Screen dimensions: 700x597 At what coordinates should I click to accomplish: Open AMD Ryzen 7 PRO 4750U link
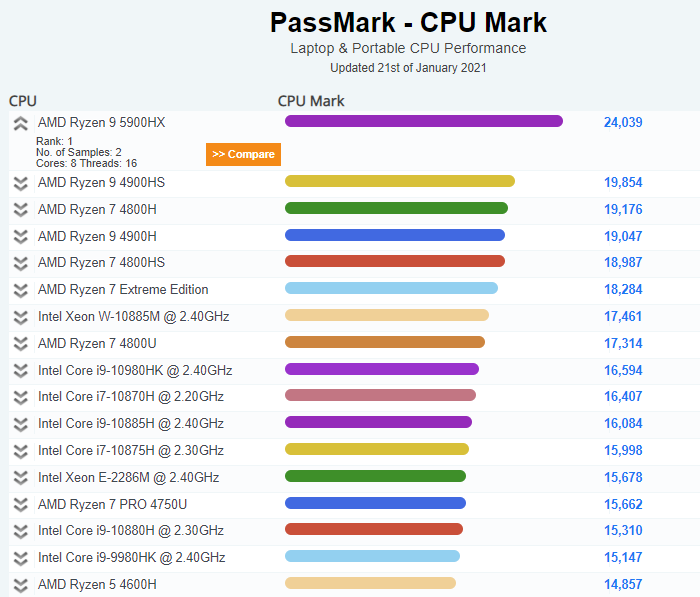click(x=112, y=504)
